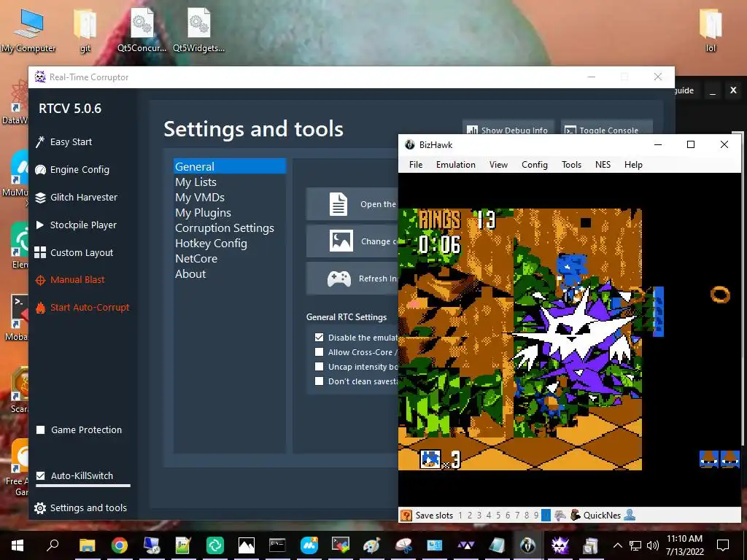Select My Lists settings category

pyautogui.click(x=230, y=182)
